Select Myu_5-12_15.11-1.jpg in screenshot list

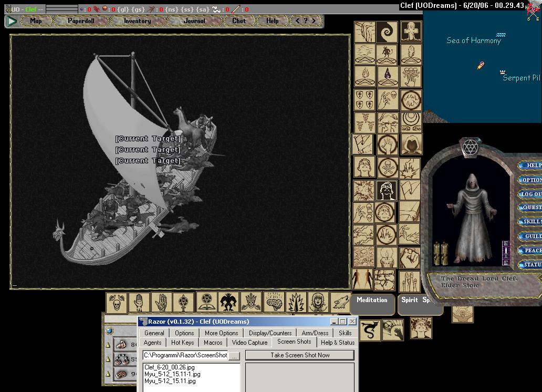(172, 374)
